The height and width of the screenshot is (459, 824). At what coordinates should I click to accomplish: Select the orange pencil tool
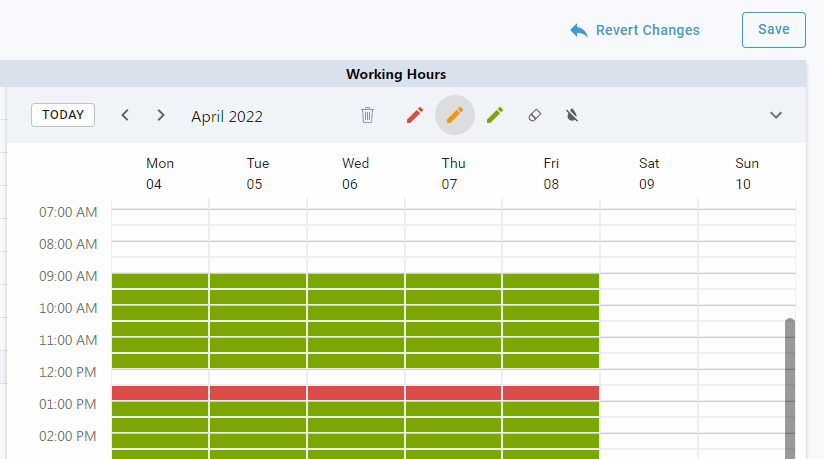pyautogui.click(x=455, y=115)
